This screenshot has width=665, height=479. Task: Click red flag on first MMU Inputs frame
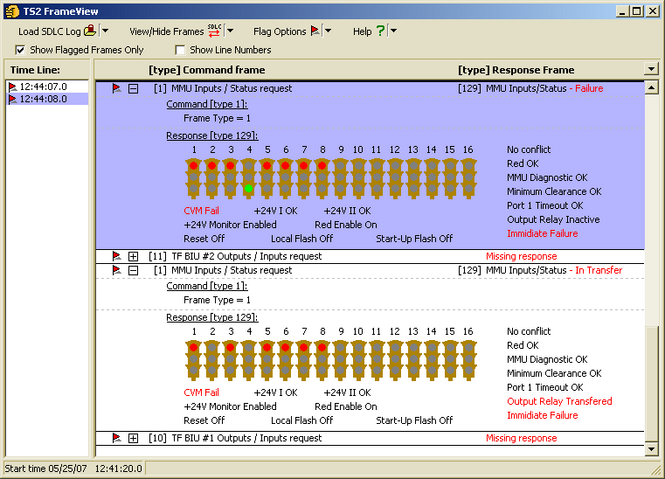tap(116, 89)
